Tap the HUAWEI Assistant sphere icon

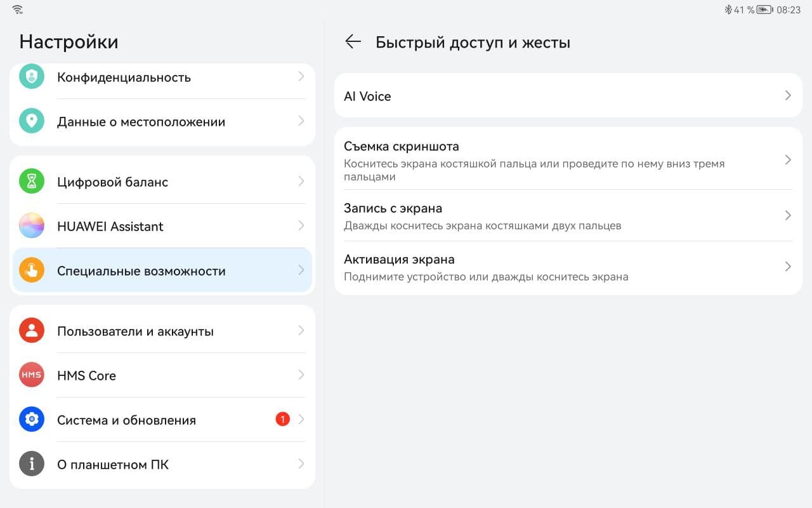(x=32, y=226)
